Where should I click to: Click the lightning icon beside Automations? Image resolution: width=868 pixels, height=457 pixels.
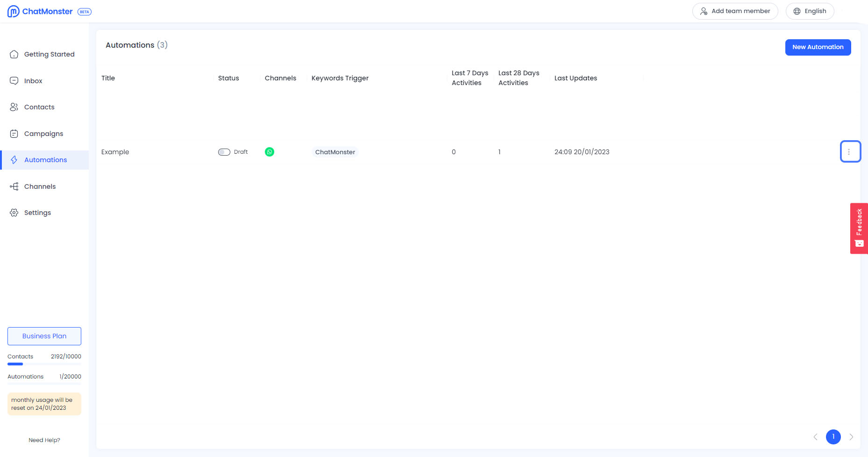pyautogui.click(x=14, y=160)
